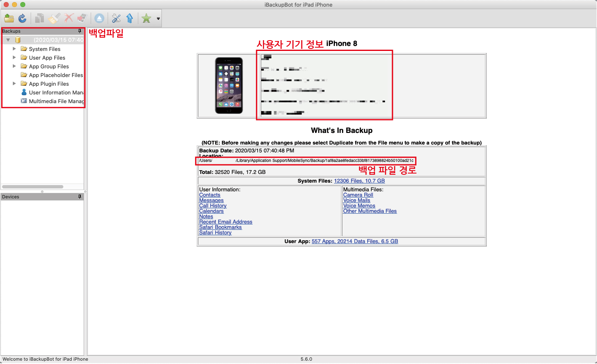Pin the Devices panel

pyautogui.click(x=80, y=197)
